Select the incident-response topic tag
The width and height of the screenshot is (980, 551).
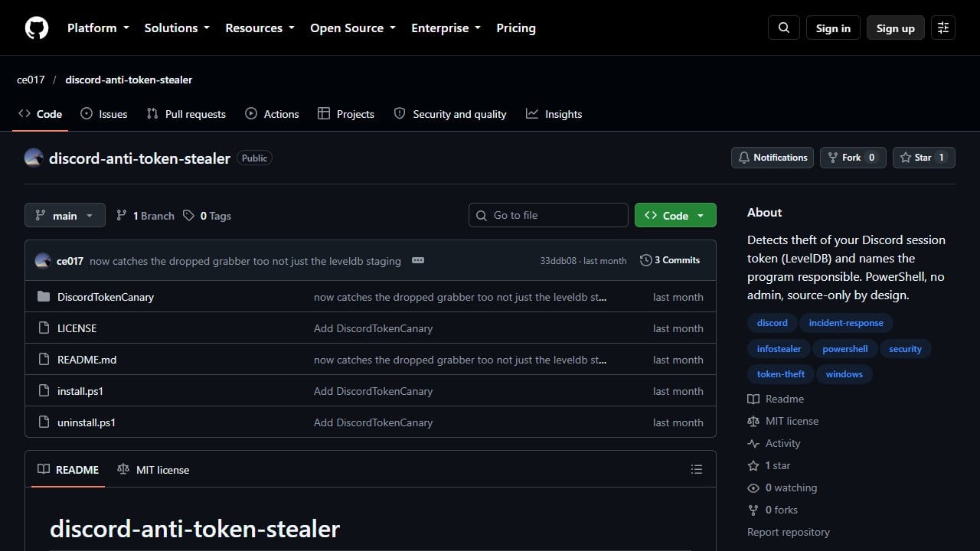click(846, 323)
